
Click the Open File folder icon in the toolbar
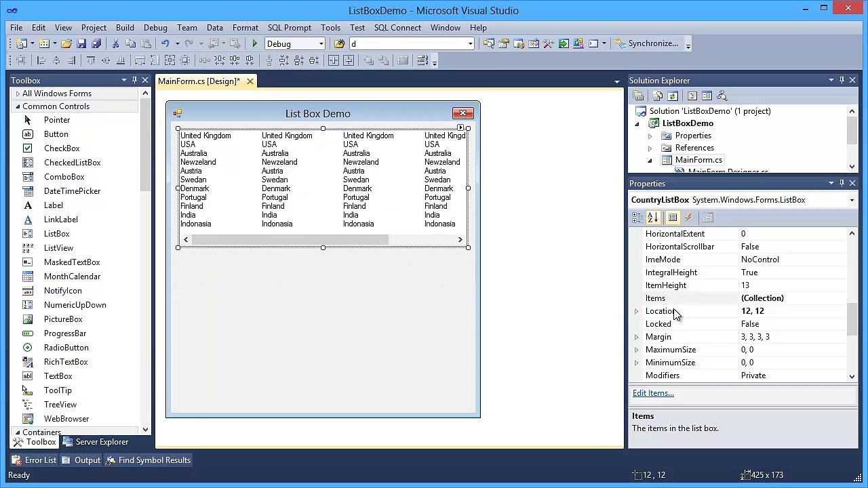[66, 43]
